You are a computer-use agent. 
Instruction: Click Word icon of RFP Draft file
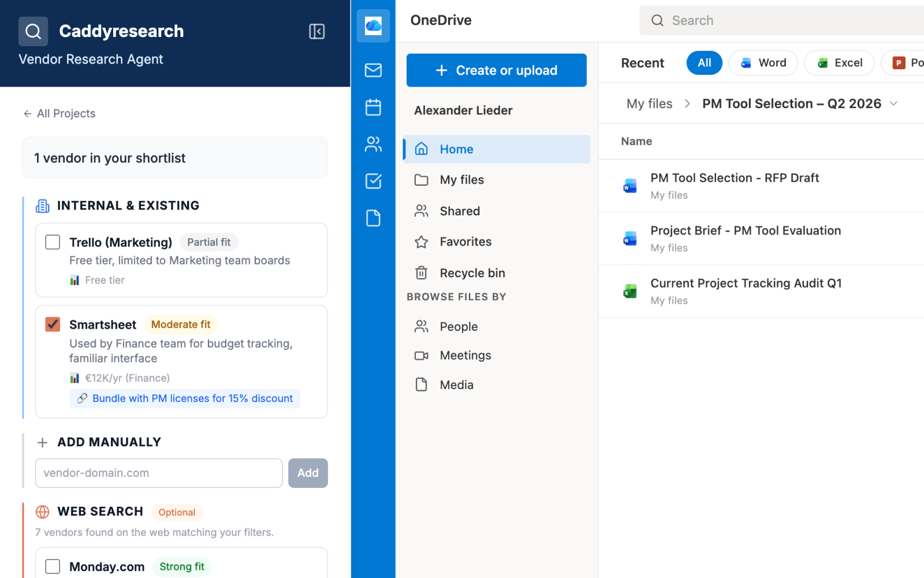[x=630, y=186]
